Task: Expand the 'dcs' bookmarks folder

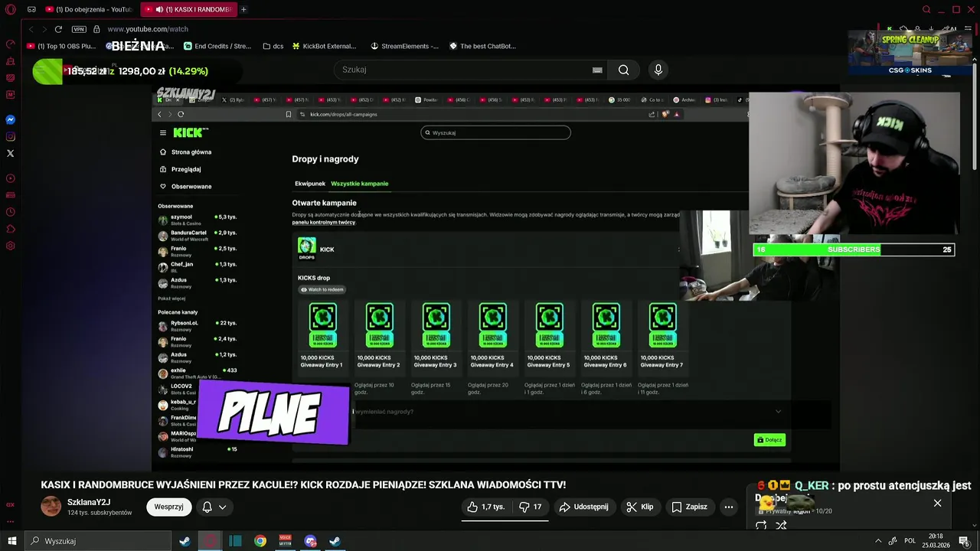Action: (273, 46)
